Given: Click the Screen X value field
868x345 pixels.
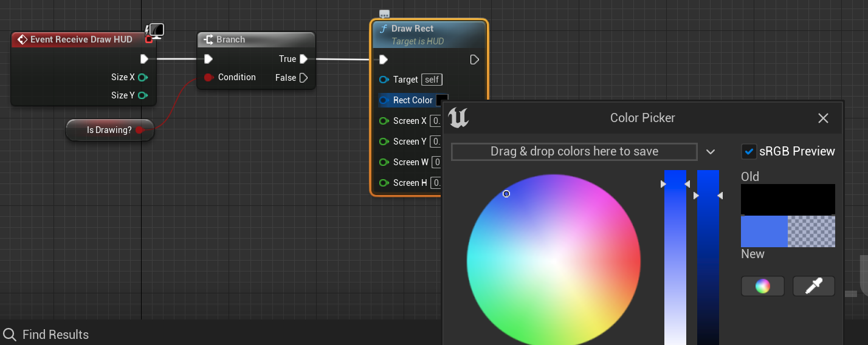Looking at the screenshot, I should tap(436, 121).
